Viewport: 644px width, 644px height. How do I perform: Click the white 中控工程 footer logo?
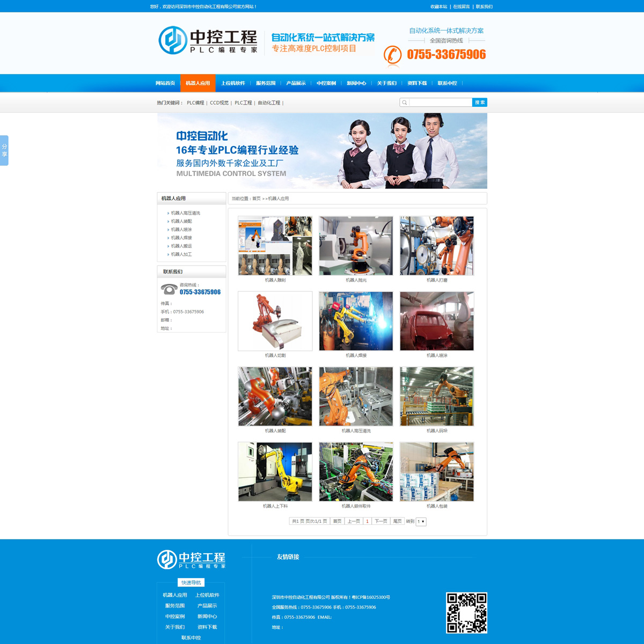click(x=192, y=559)
